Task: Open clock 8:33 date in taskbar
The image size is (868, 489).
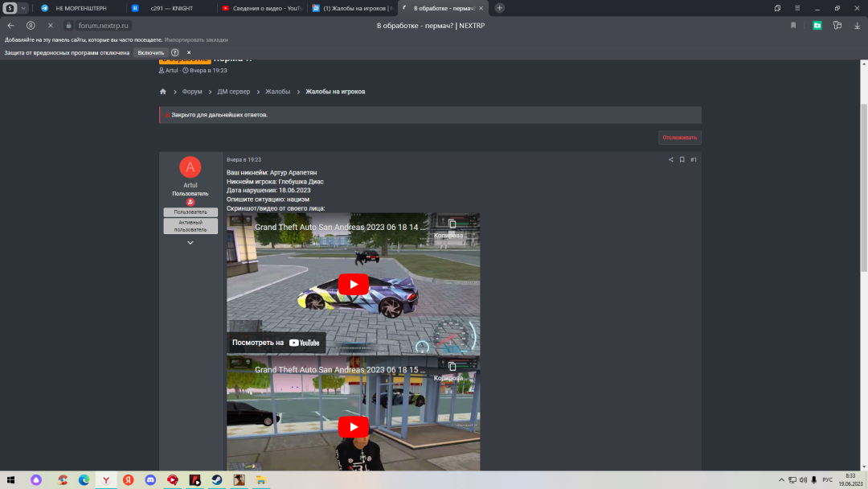Action: coord(850,480)
